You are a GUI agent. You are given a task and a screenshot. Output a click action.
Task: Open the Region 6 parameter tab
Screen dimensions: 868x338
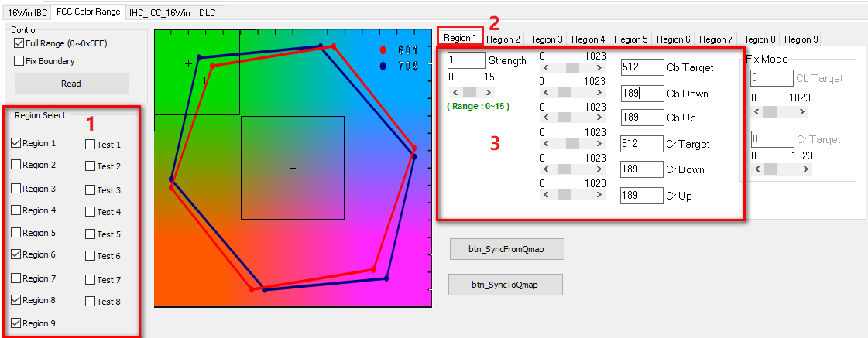(x=674, y=39)
